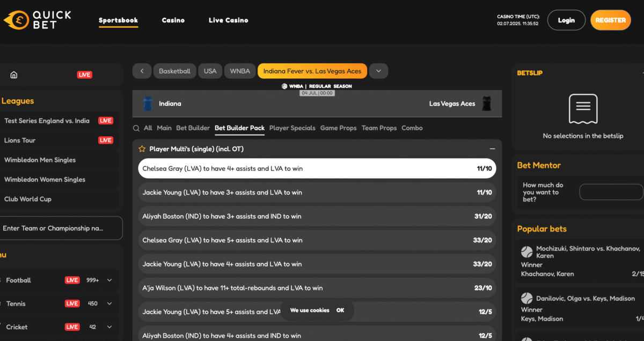Select the Bet Builder Pack tab
The height and width of the screenshot is (341, 644).
240,128
